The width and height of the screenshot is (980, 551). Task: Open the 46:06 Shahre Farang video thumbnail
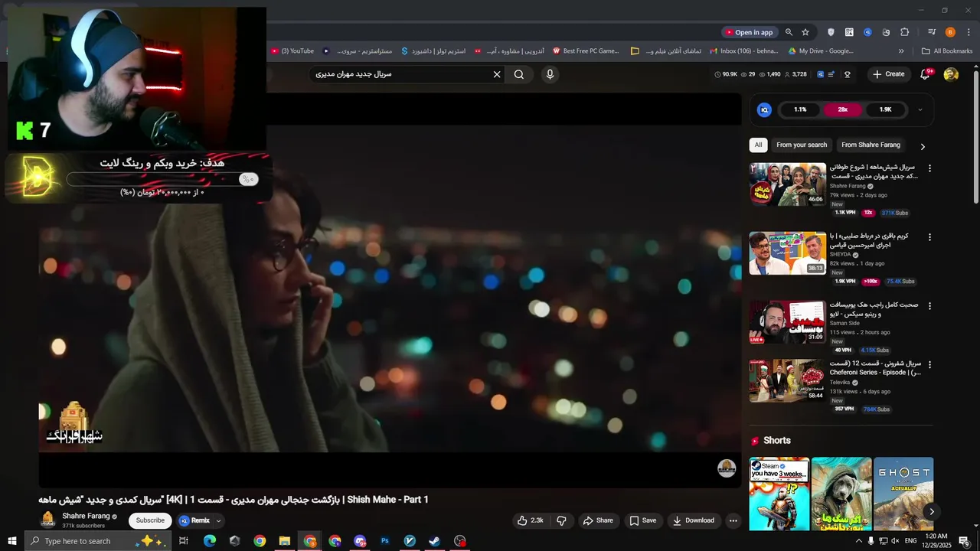pos(788,184)
